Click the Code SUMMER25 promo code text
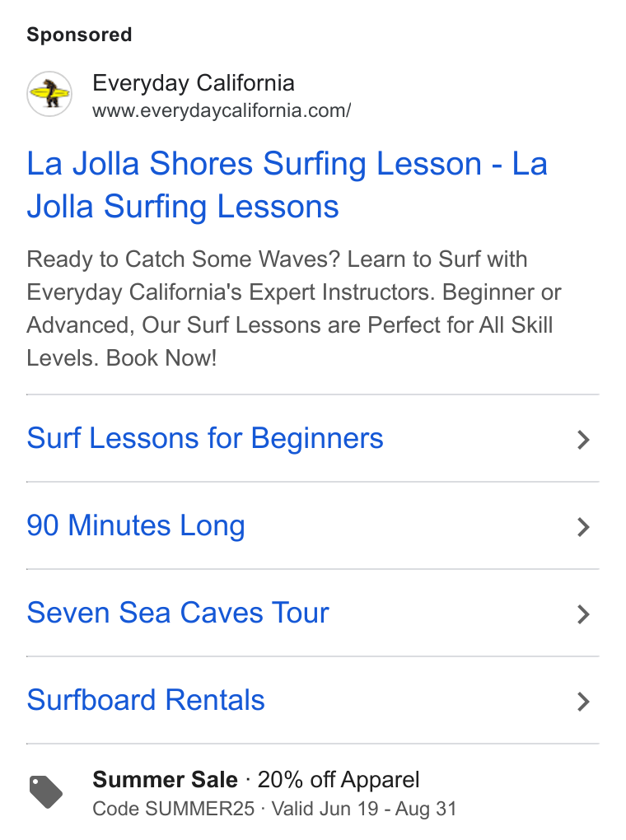Screen dimensions: 626x840 coord(174,809)
